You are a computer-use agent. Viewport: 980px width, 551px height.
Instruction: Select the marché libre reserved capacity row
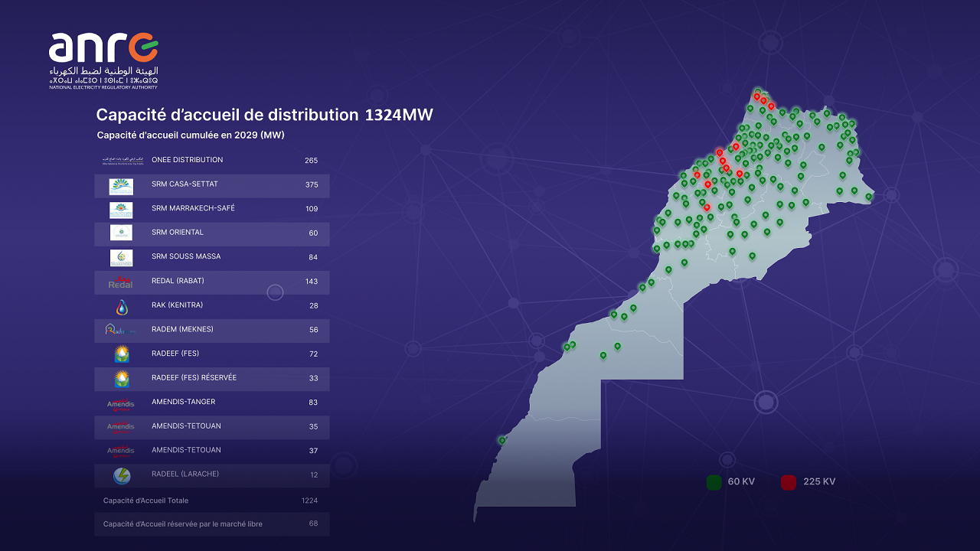point(211,524)
